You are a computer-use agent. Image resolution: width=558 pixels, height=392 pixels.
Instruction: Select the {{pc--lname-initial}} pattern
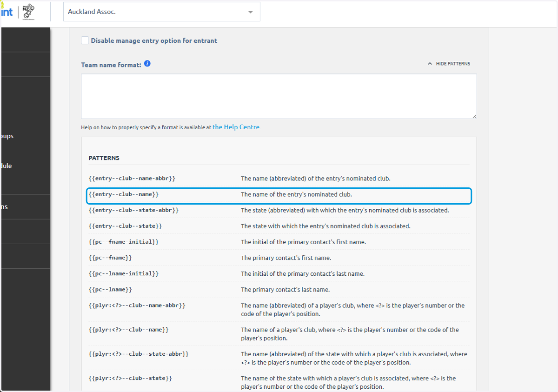coord(124,273)
